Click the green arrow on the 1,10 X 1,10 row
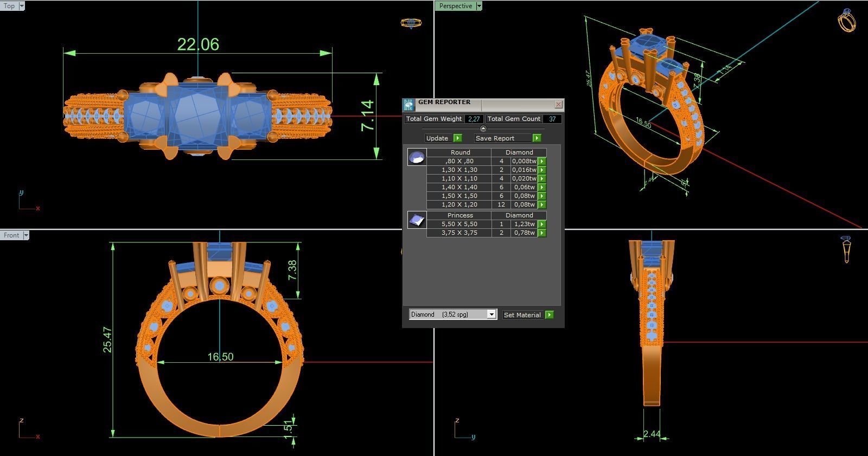868x456 pixels. (542, 178)
